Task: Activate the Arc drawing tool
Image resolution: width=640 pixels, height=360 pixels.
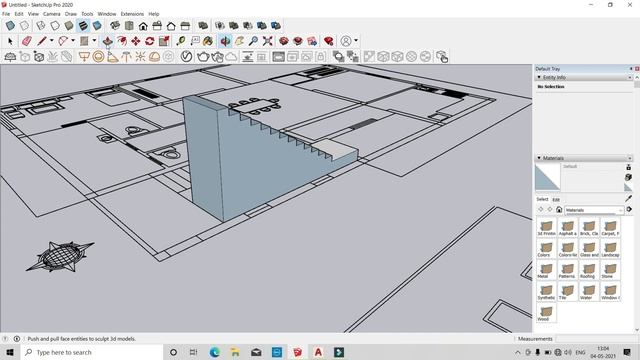Action: coord(63,41)
